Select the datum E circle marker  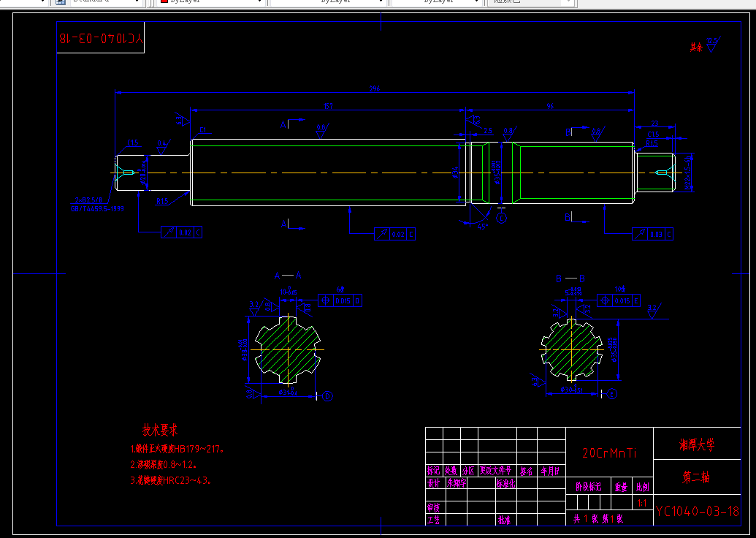(612, 394)
